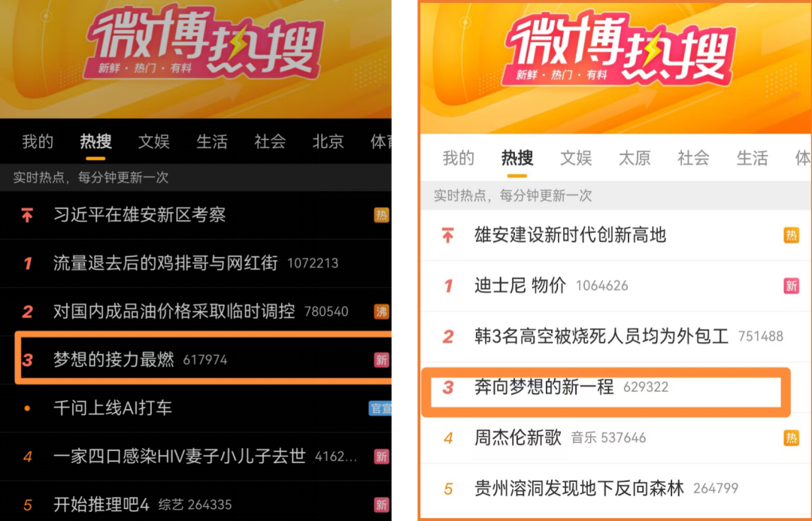The width and height of the screenshot is (812, 521).
Task: Click the 新 badge on 梦想的接力最燃
Action: [382, 359]
